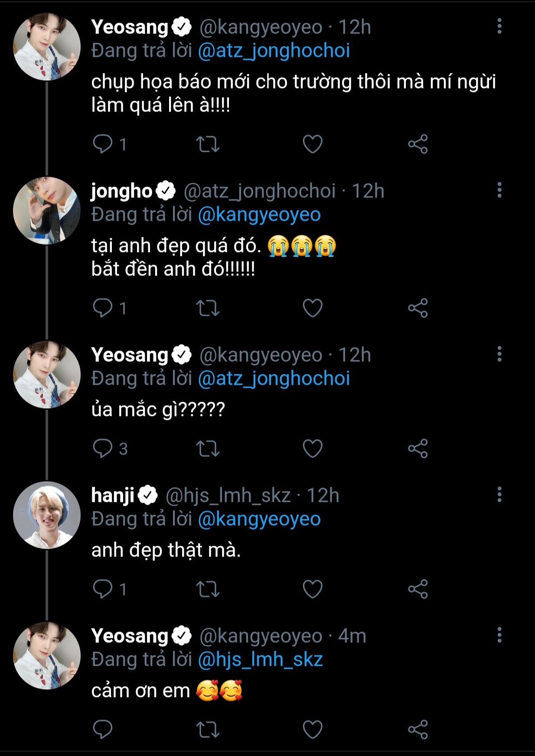This screenshot has height=756, width=535.
Task: Retweet jongho's tweet with crying emojis
Action: tap(208, 308)
